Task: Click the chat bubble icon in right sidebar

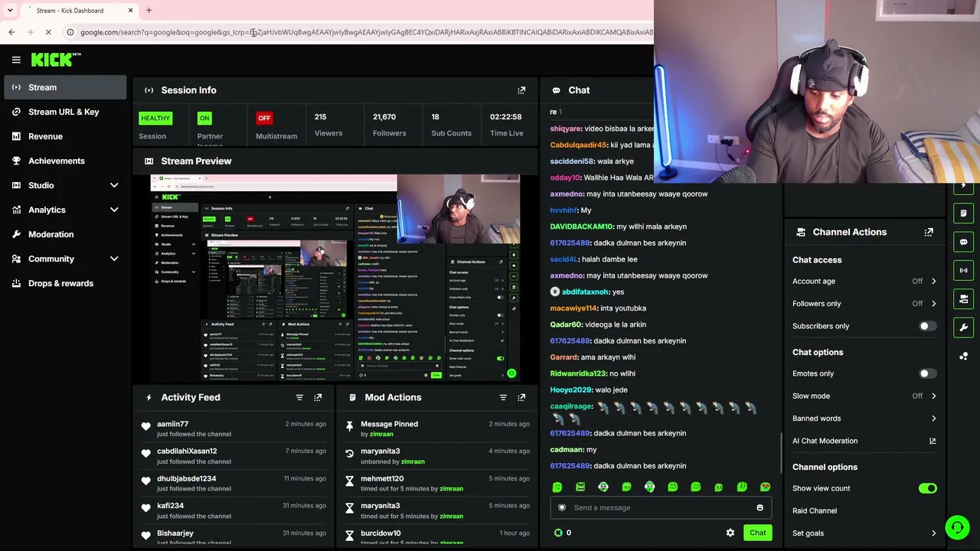Action: point(964,242)
